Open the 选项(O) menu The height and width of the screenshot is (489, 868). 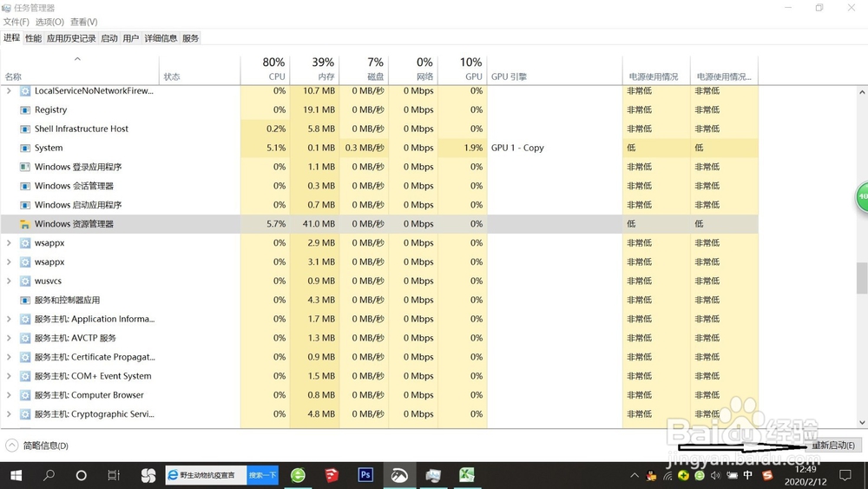click(49, 23)
